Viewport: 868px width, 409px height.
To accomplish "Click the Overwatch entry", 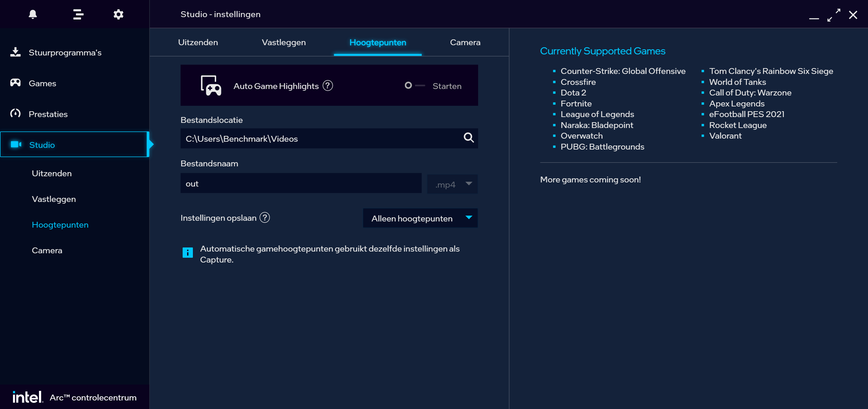I will [581, 136].
